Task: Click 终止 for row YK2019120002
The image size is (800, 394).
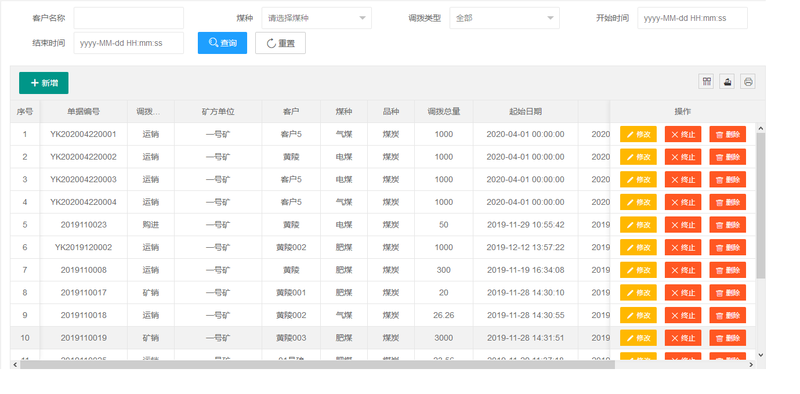Action: pos(683,247)
